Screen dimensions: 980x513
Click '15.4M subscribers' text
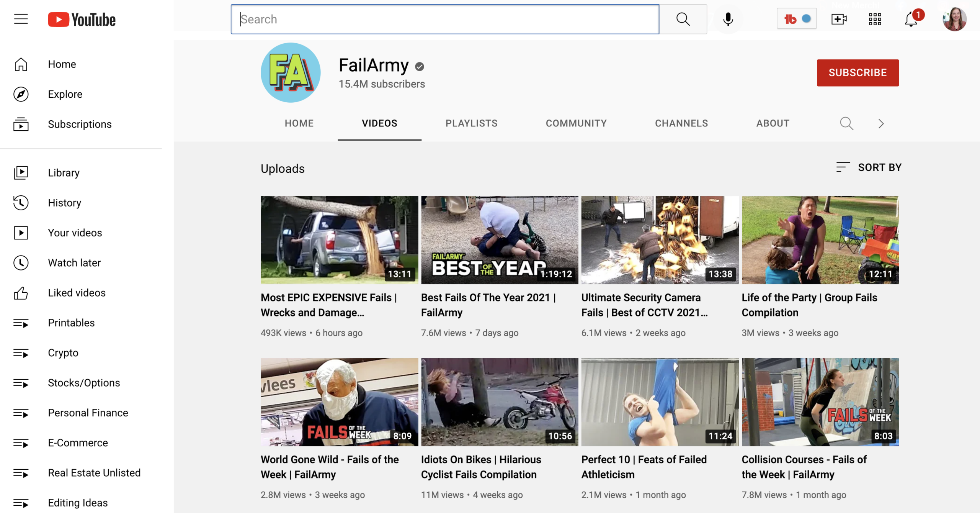tap(382, 84)
